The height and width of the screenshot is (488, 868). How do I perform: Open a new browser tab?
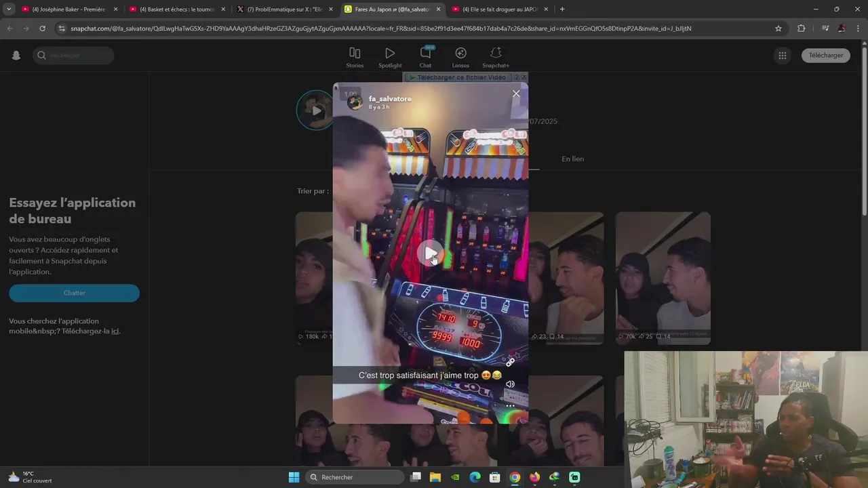pyautogui.click(x=562, y=9)
